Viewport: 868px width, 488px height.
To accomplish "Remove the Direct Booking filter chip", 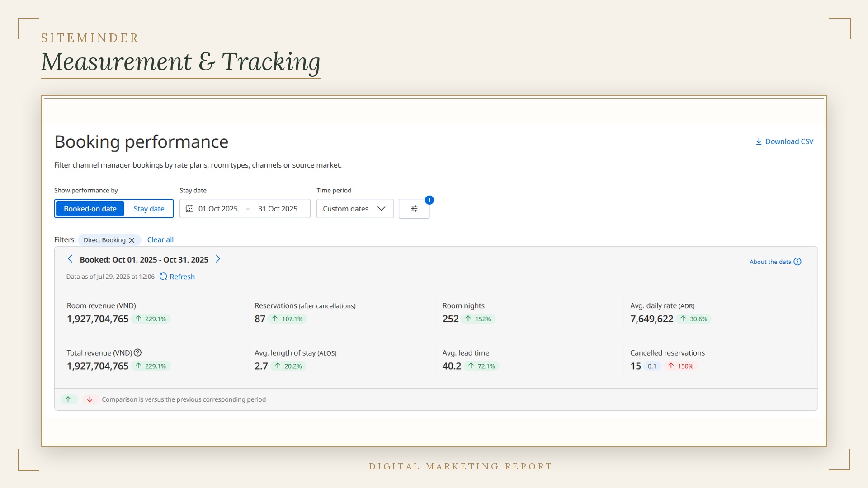I will 132,240.
